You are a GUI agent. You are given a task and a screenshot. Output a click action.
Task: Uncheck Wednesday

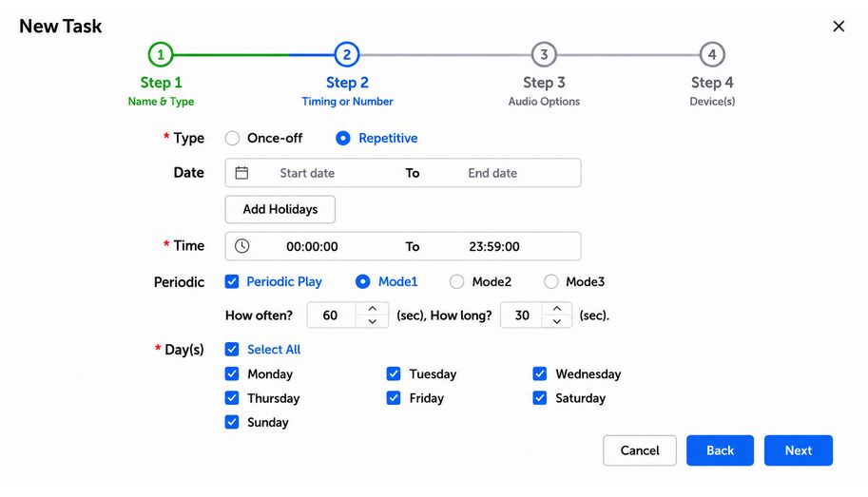click(540, 373)
